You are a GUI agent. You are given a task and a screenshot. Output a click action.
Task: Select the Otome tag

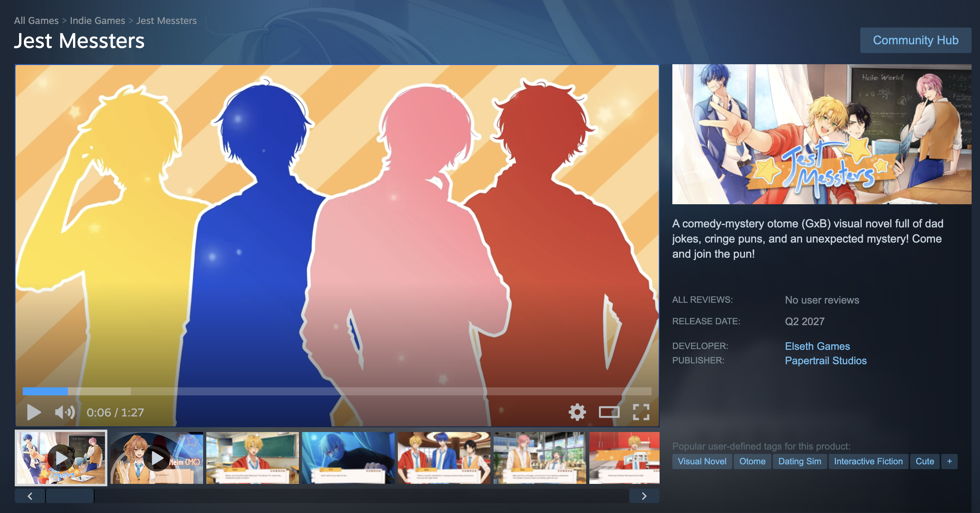[752, 461]
